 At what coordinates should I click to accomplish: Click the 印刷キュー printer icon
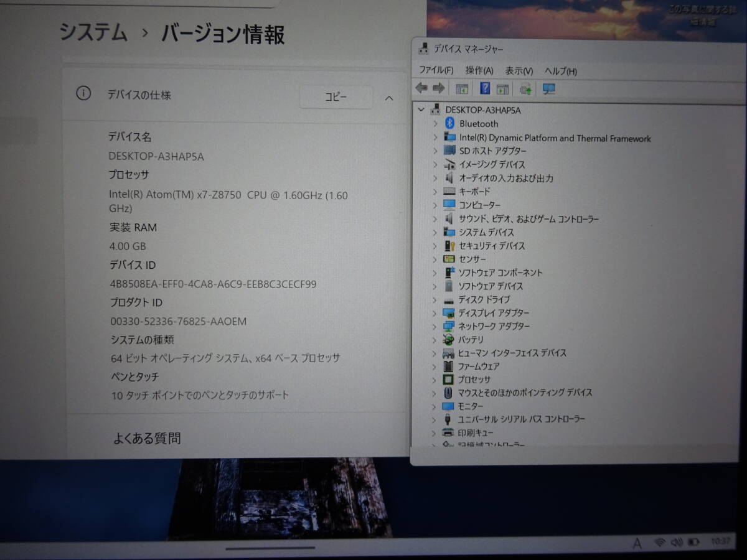448,432
